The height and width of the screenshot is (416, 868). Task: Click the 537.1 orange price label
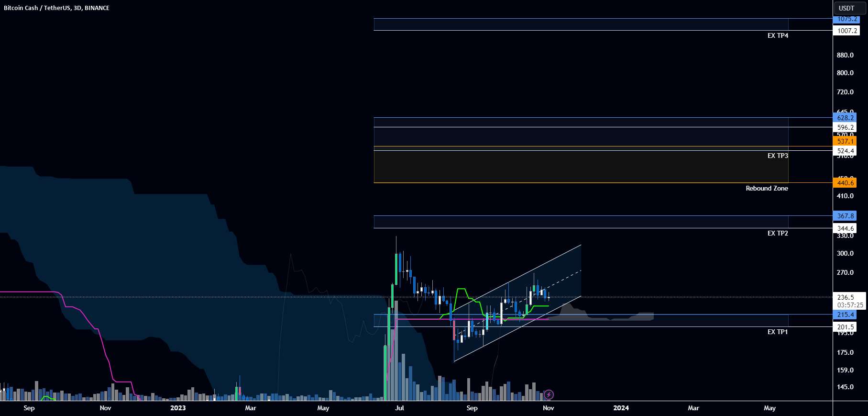845,141
